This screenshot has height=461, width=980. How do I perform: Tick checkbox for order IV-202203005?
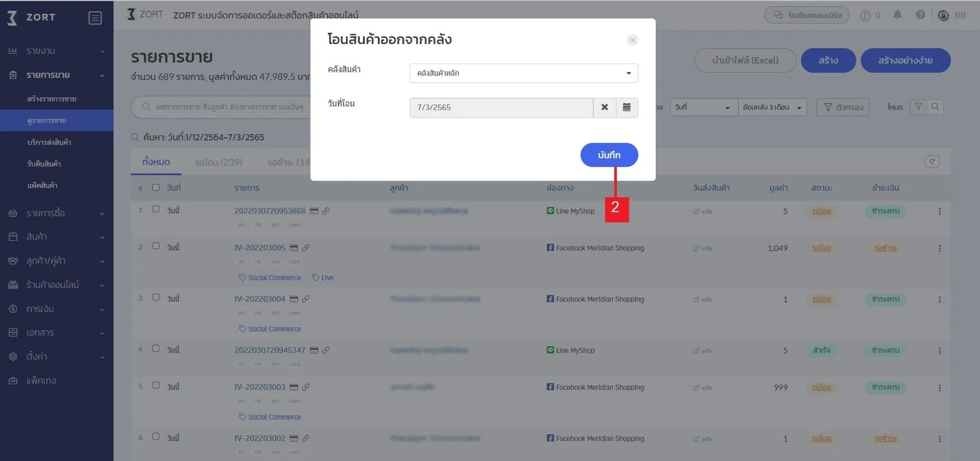[x=156, y=246]
